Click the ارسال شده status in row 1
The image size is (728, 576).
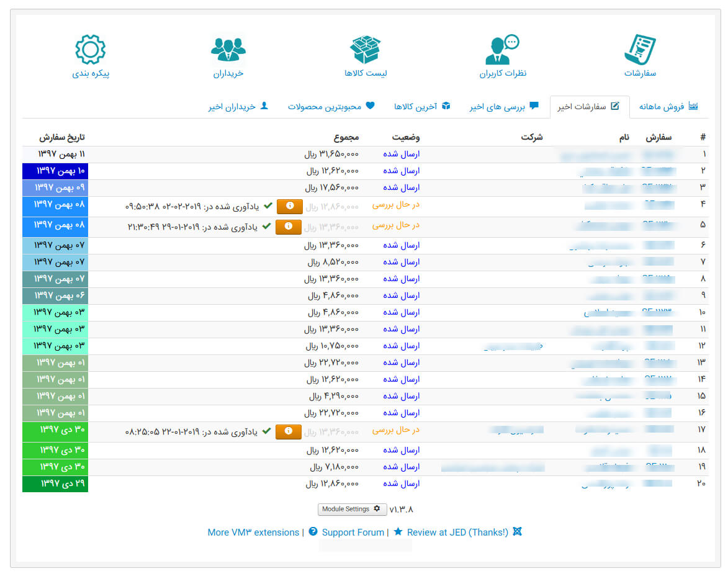401,154
